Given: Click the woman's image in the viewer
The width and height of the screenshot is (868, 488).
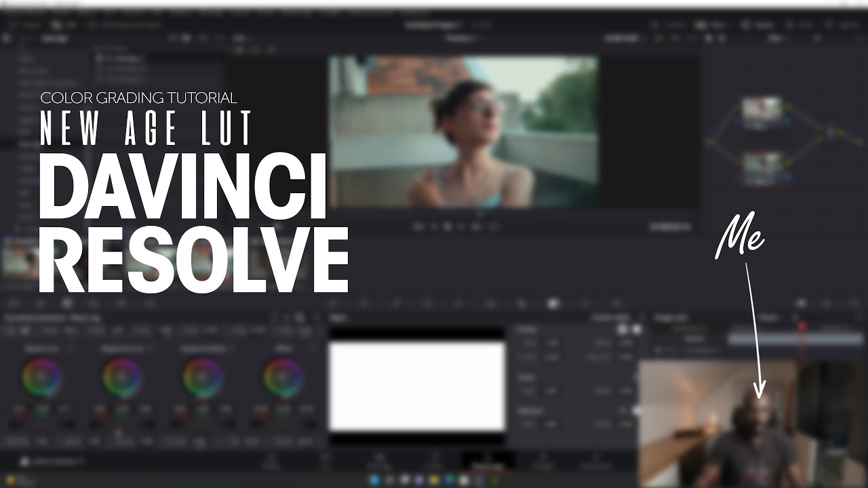Looking at the screenshot, I should coord(463,131).
